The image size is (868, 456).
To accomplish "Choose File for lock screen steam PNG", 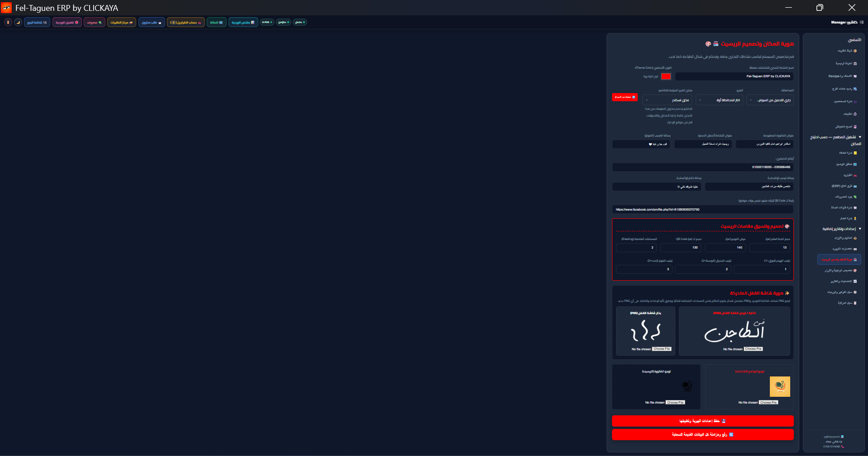I will [662, 349].
